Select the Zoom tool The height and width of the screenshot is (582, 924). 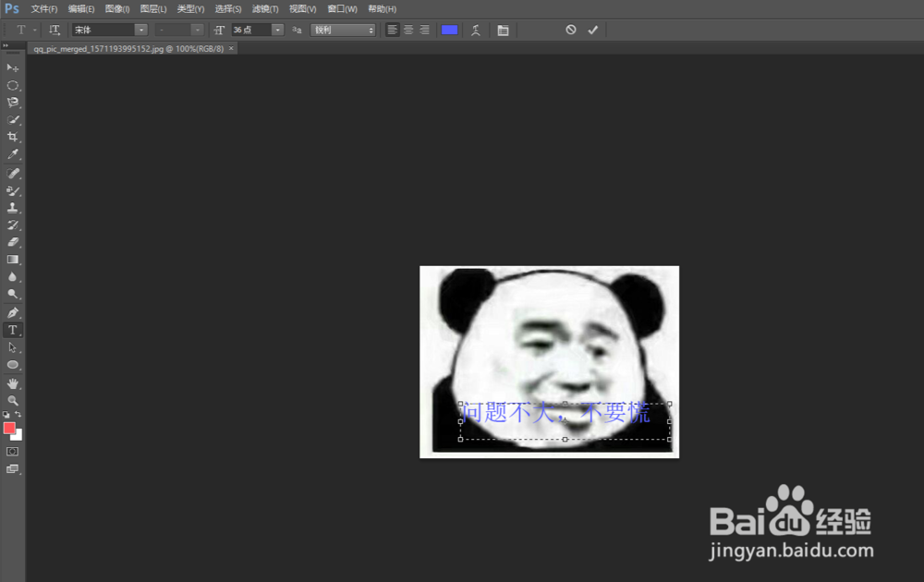[x=12, y=401]
